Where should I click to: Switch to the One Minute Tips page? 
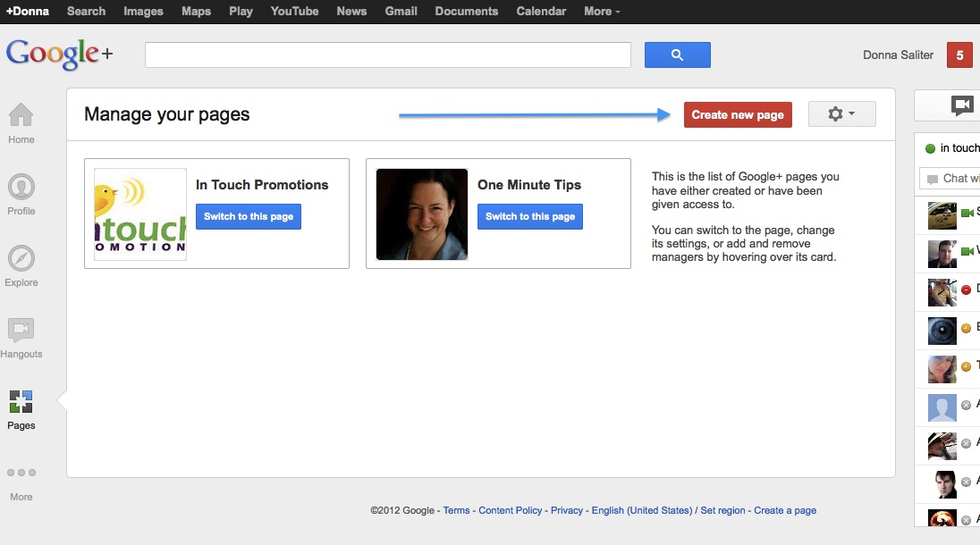[x=530, y=216]
